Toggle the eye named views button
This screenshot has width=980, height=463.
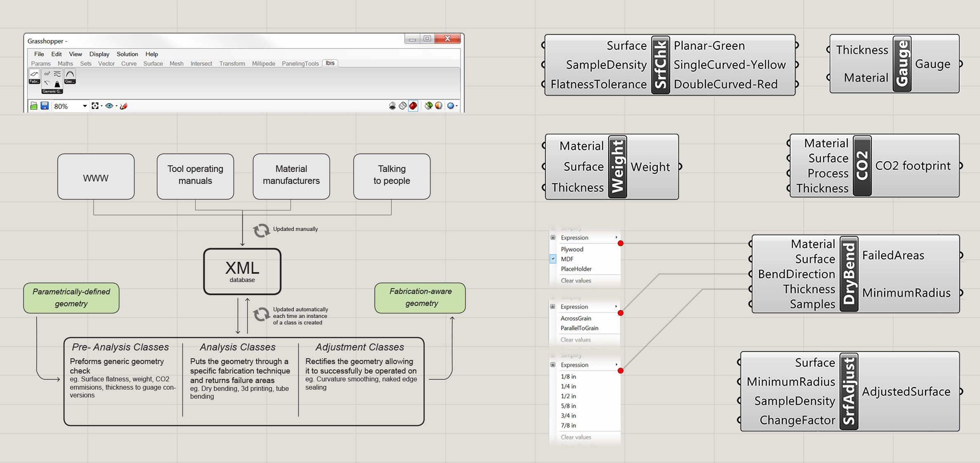(109, 106)
